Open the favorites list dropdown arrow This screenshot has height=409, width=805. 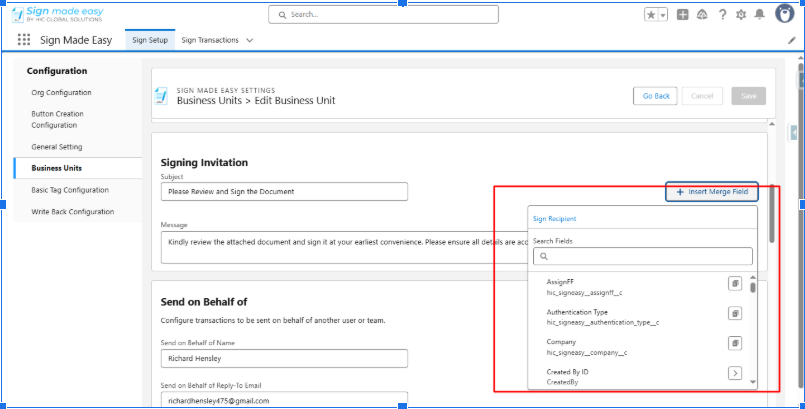(x=662, y=15)
